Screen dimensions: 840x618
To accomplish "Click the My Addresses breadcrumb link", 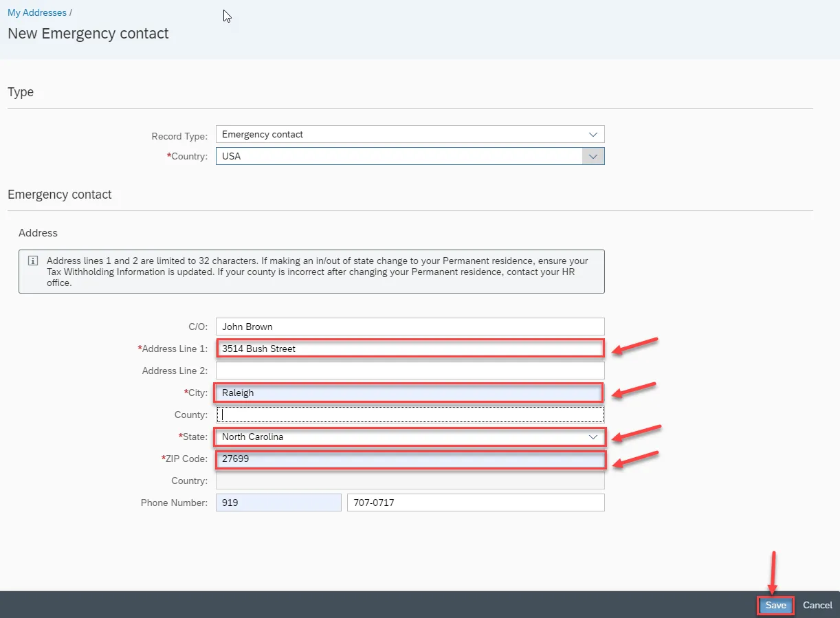I will [x=37, y=12].
